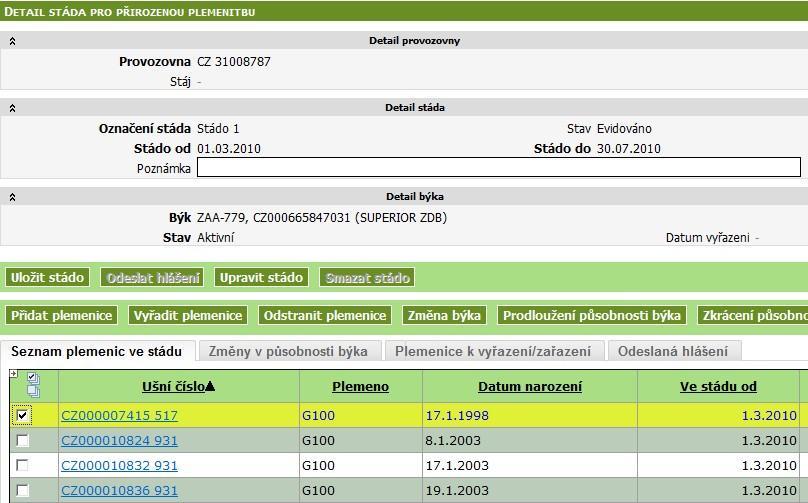Sort by Ve stádu od column header
This screenshot has width=808, height=503.
click(718, 387)
